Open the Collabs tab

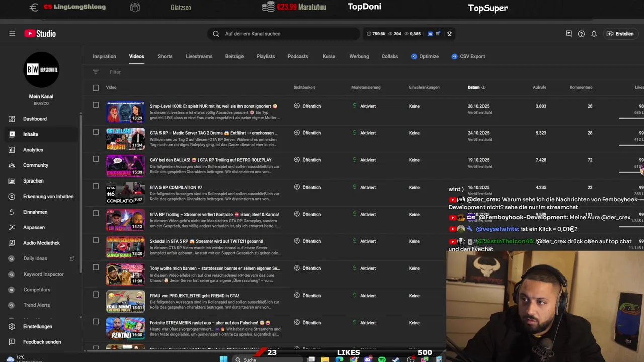pos(390,56)
